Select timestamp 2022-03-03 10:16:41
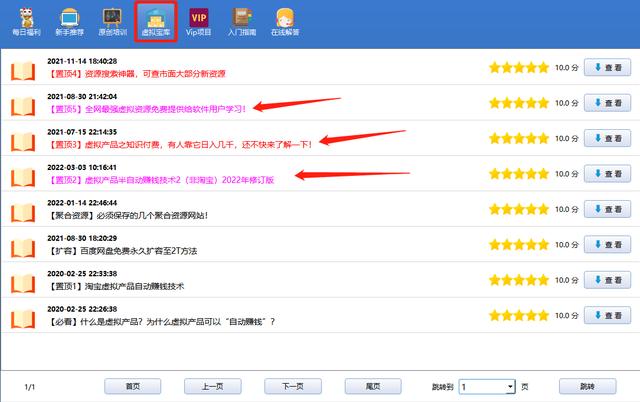Viewport: 640px width, 402px height. point(82,167)
